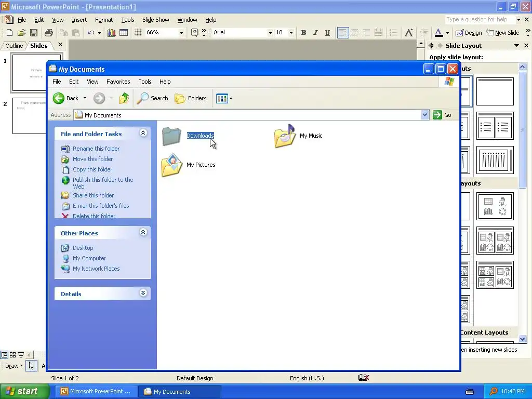Expand the Address bar dropdown
This screenshot has width=532, height=399.
[x=424, y=115]
